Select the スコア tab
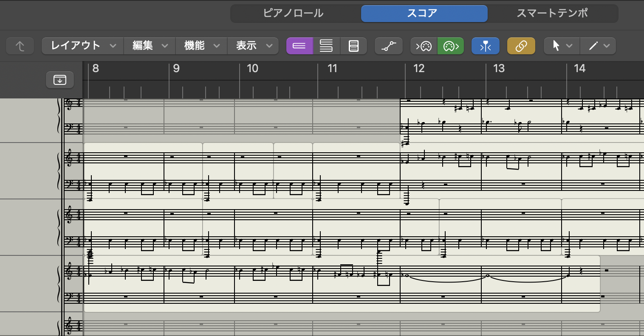Image resolution: width=644 pixels, height=336 pixels. pyautogui.click(x=424, y=13)
